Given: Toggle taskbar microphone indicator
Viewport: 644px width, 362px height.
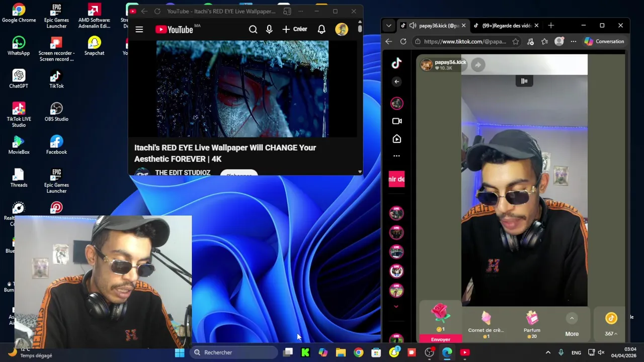Looking at the screenshot, I should click(561, 352).
